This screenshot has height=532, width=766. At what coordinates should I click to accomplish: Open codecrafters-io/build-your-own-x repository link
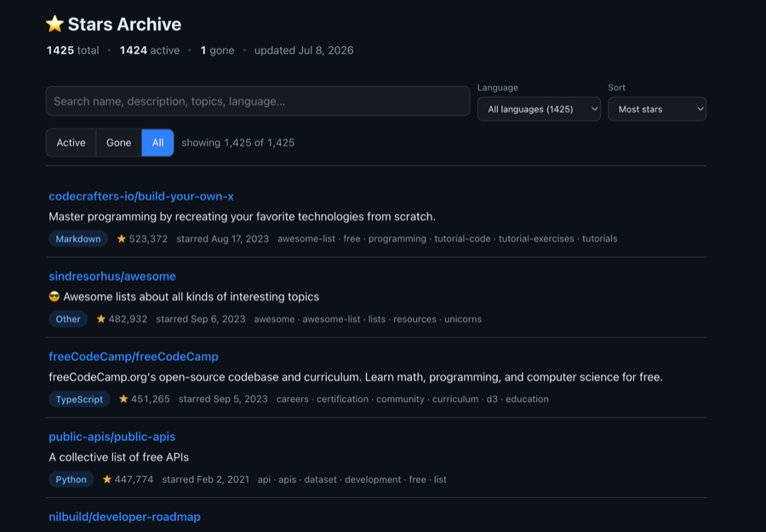(141, 196)
